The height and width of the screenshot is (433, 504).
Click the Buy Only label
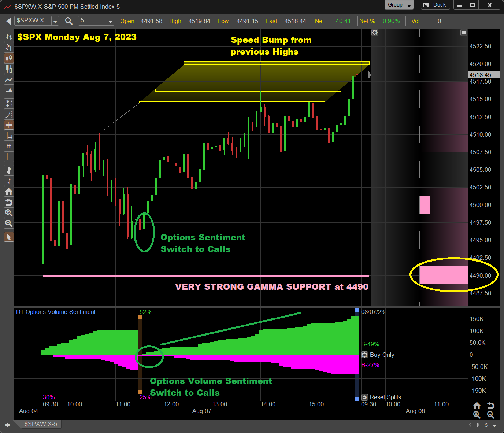point(382,355)
